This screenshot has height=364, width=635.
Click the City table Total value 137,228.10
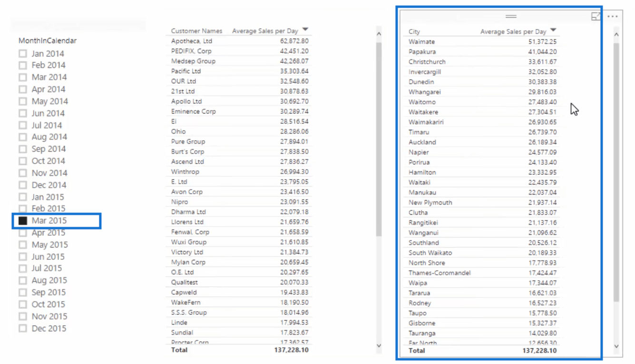click(x=539, y=351)
